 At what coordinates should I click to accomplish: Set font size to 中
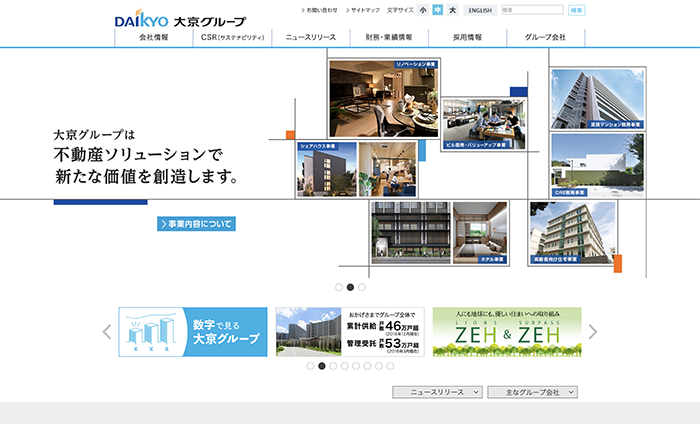point(437,10)
